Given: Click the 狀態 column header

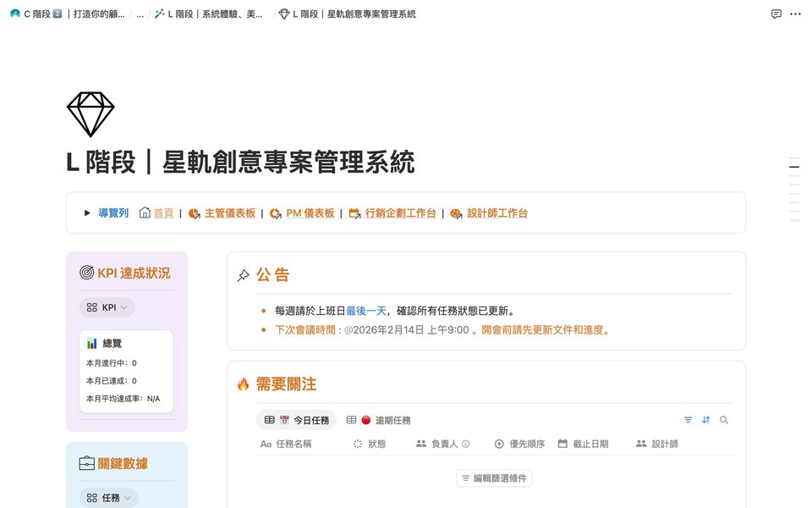Looking at the screenshot, I should pyautogui.click(x=370, y=444).
